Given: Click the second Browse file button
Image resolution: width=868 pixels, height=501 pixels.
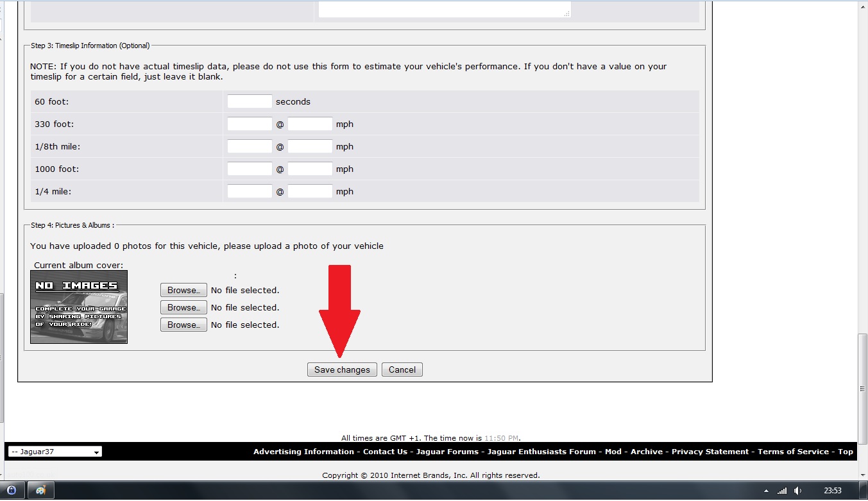Looking at the screenshot, I should [x=183, y=307].
